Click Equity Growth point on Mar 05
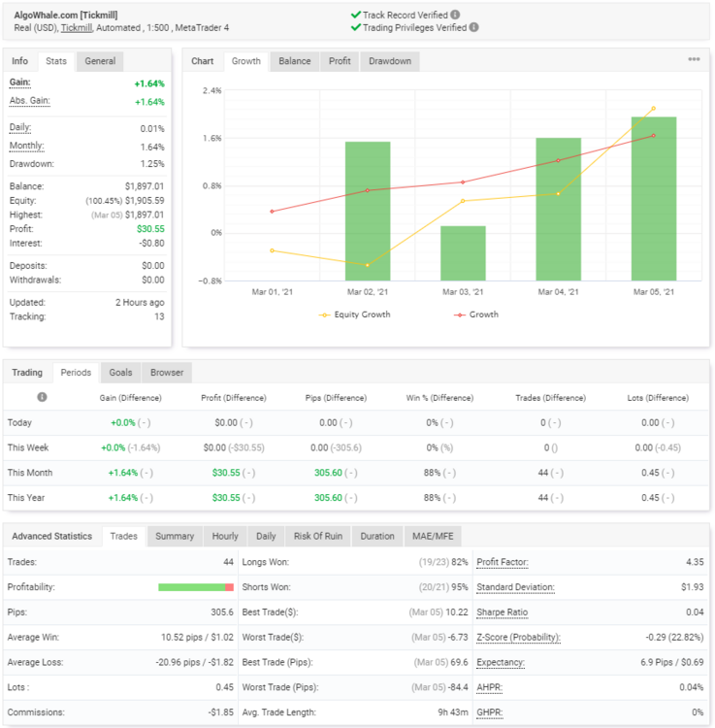This screenshot has width=715, height=728. [x=653, y=108]
